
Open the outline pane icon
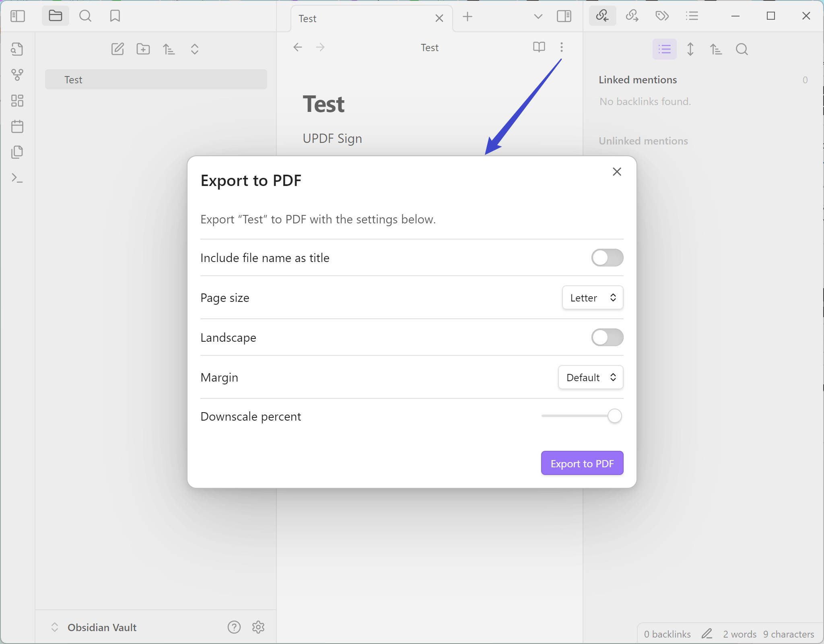click(x=692, y=16)
